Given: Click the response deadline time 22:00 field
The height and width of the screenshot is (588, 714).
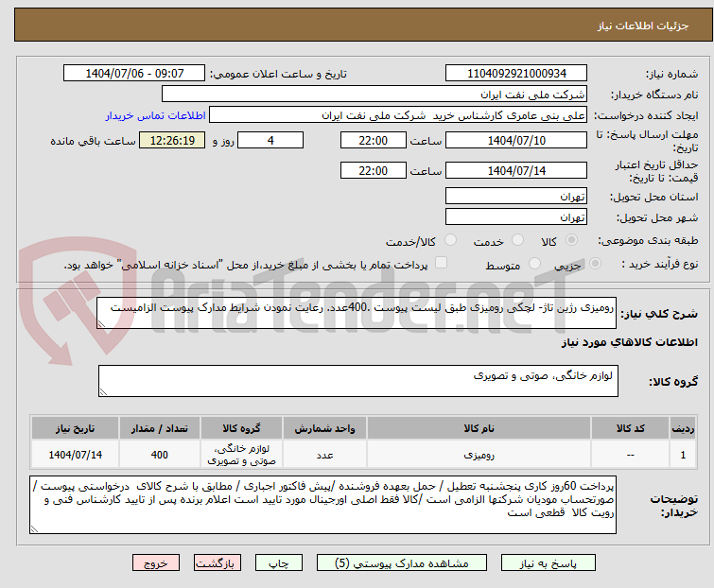Looking at the screenshot, I should pos(373,140).
